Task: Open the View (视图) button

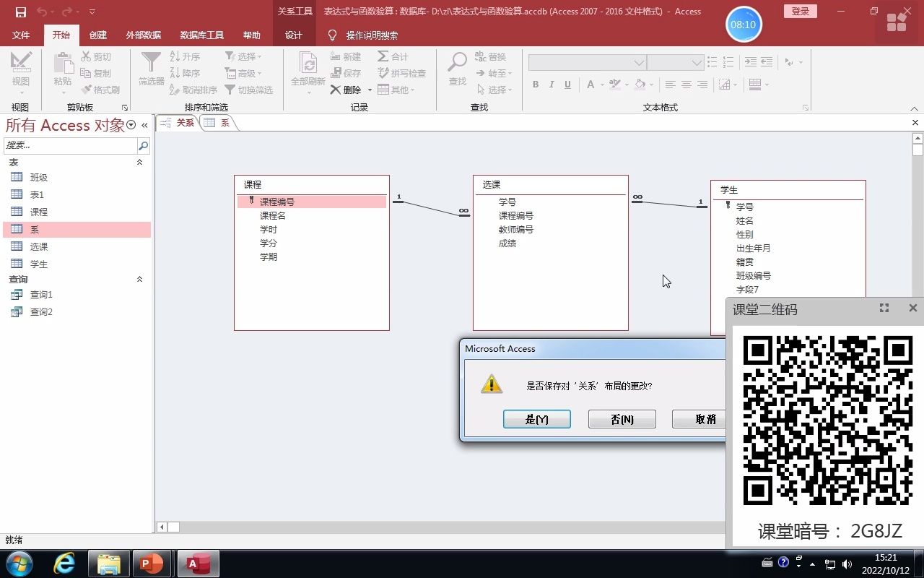Action: 20,72
